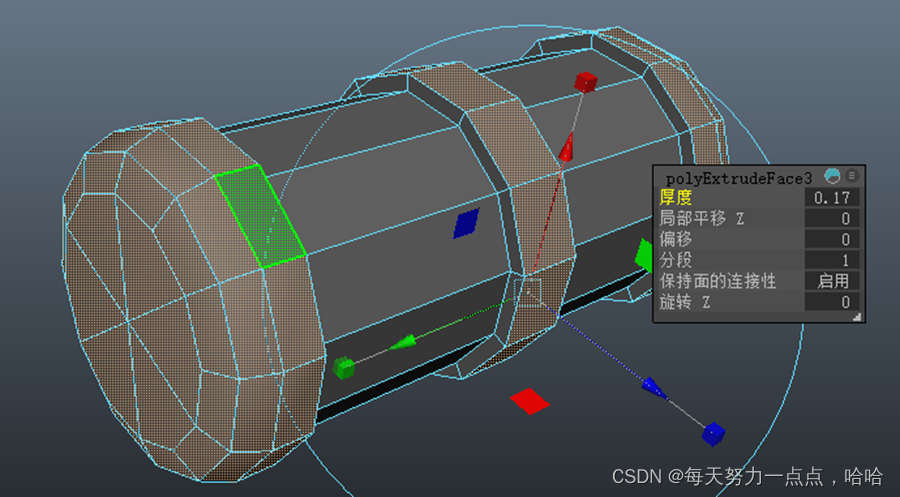Click the 分段 value field

832,260
